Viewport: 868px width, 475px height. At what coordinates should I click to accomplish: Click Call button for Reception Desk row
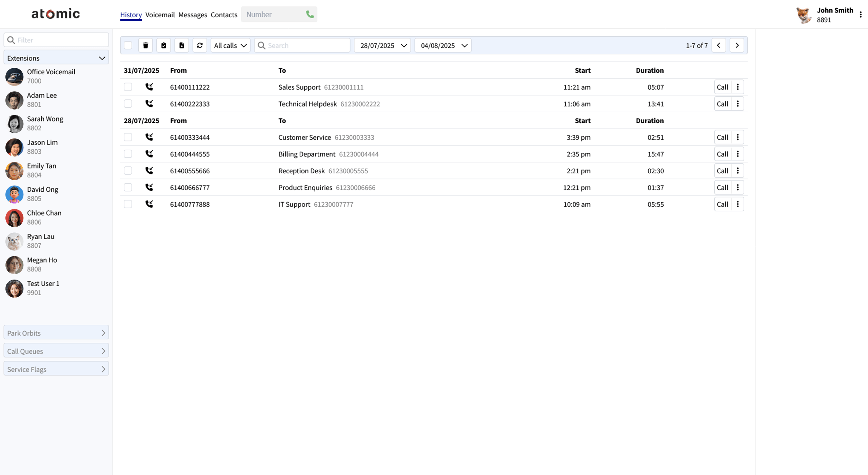(722, 171)
